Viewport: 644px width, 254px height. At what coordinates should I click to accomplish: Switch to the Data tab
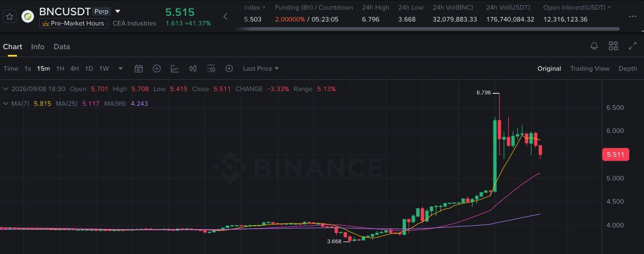click(62, 47)
